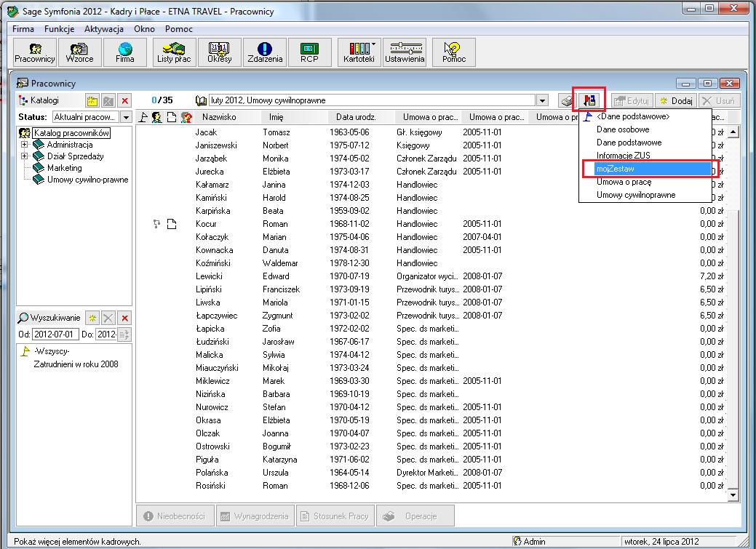Click the Usuń button
The image size is (756, 549).
pos(719,101)
